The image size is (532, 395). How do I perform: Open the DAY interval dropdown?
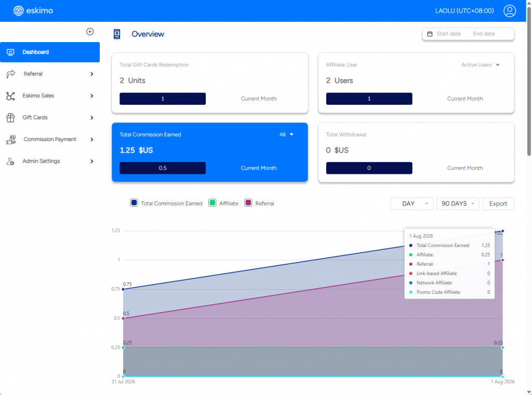(x=411, y=204)
